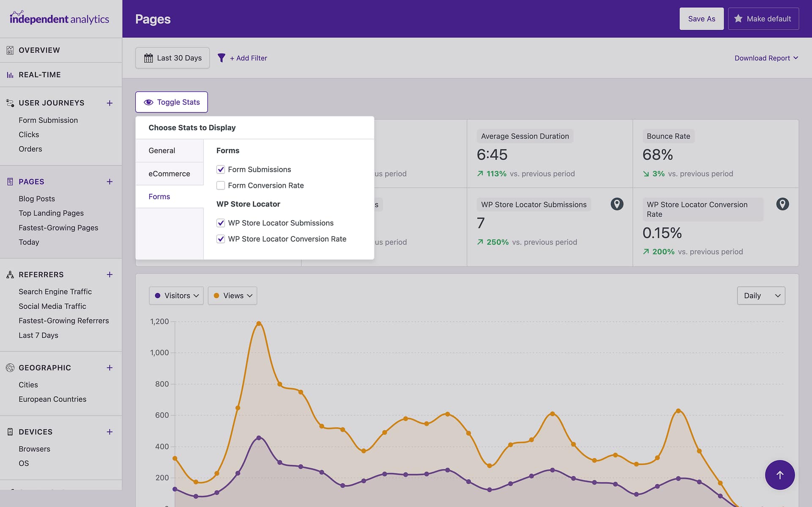
Task: Click the Geographic globe icon
Action: pyautogui.click(x=10, y=367)
